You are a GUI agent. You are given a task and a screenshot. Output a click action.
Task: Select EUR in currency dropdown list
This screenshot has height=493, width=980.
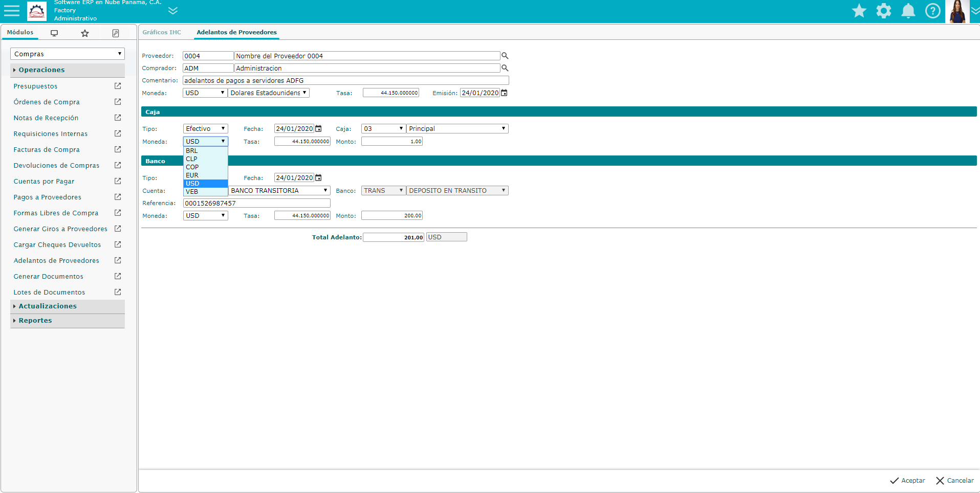coord(192,175)
